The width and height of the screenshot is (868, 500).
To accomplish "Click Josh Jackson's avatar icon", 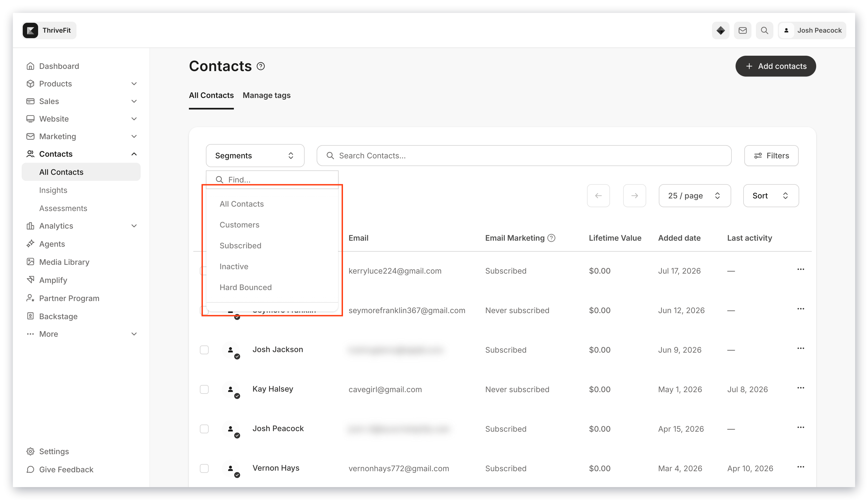I will coord(231,350).
